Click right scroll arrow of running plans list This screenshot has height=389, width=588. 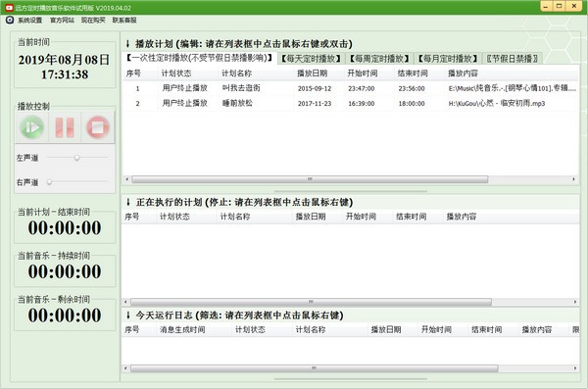pos(575,302)
